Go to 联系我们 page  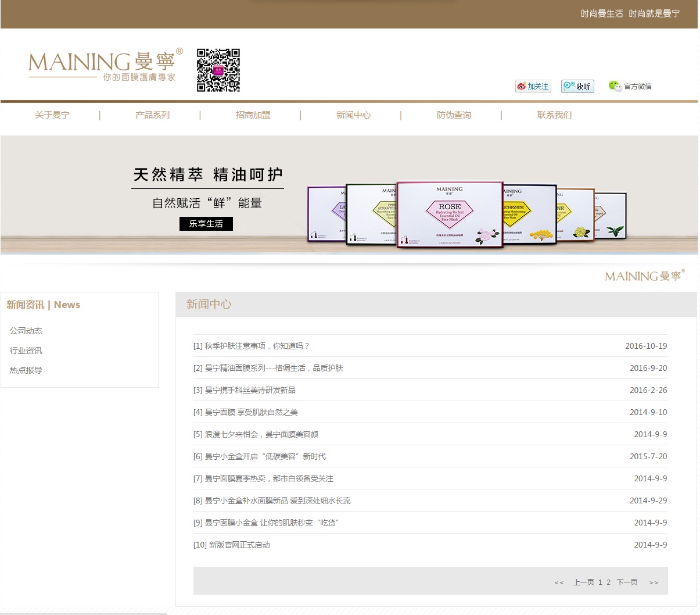tap(554, 115)
